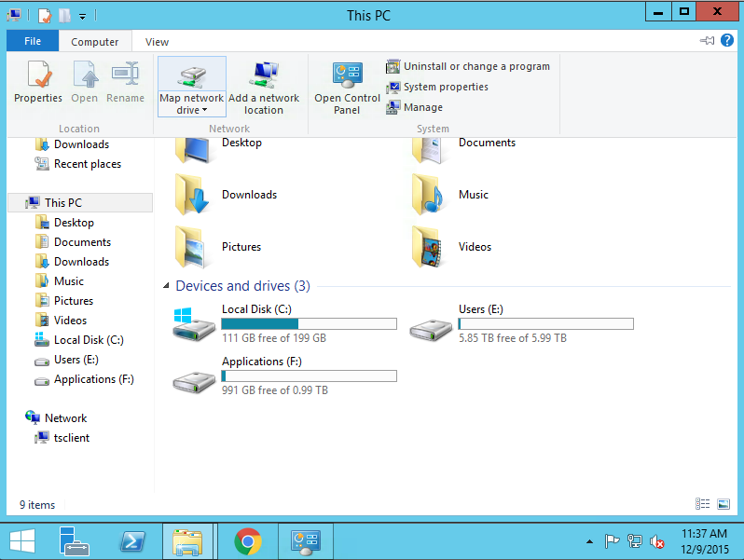The image size is (744, 560).
Task: Select Desktop under This PC tree
Action: click(x=64, y=223)
